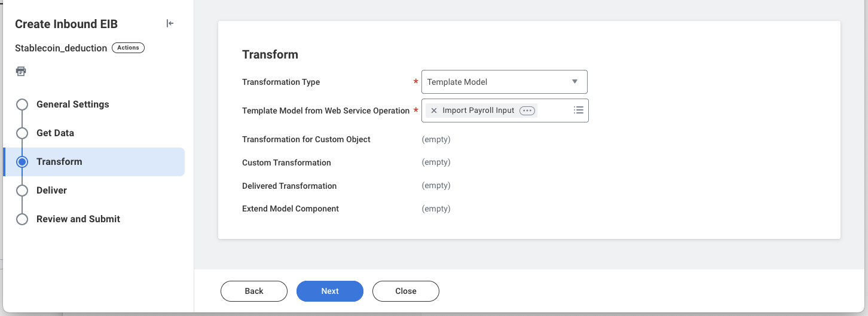Open related actions ellipsis for Import Payroll Input
This screenshot has height=316, width=868.
[527, 111]
